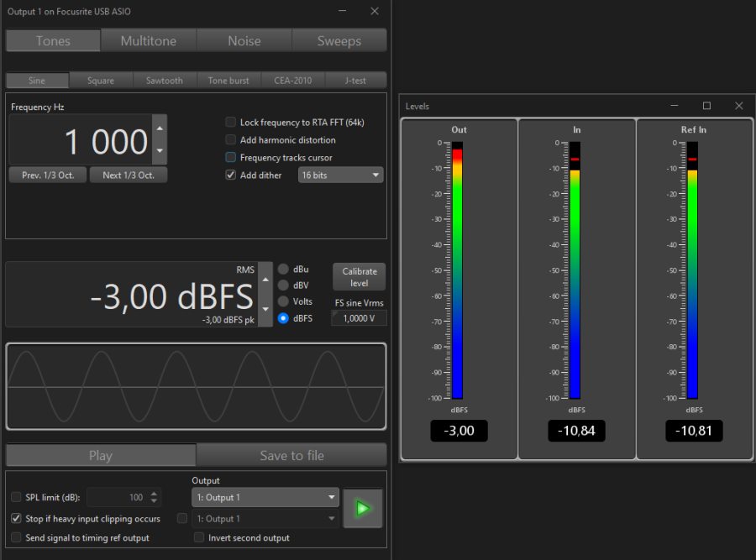Viewport: 756px width, 560px height.
Task: Open the disabled second output dropdown
Action: click(265, 519)
